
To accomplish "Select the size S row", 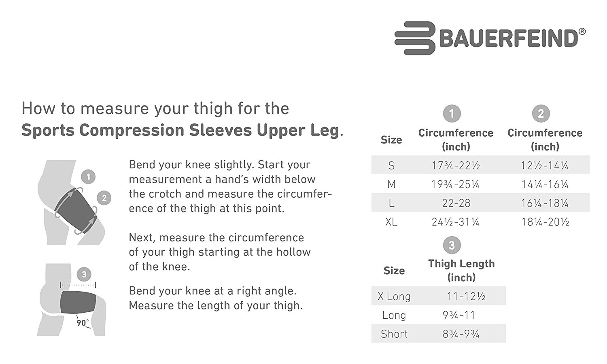I will click(480, 165).
